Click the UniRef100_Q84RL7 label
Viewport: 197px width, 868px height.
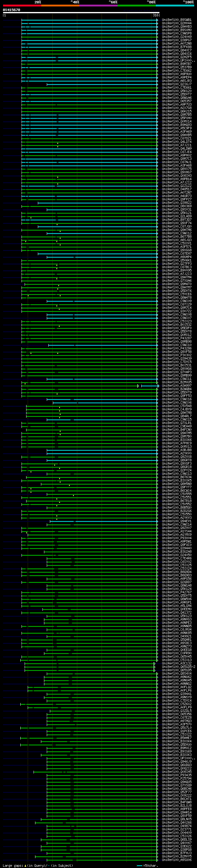(x=177, y=416)
